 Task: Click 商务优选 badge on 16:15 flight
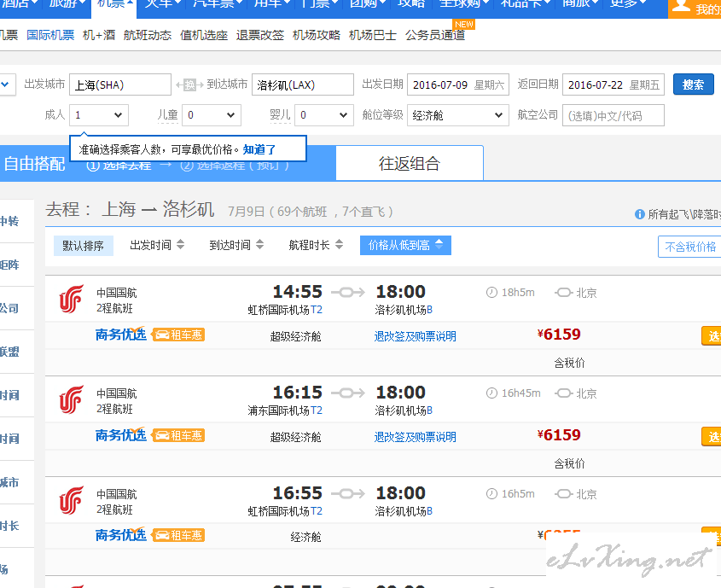tap(121, 435)
